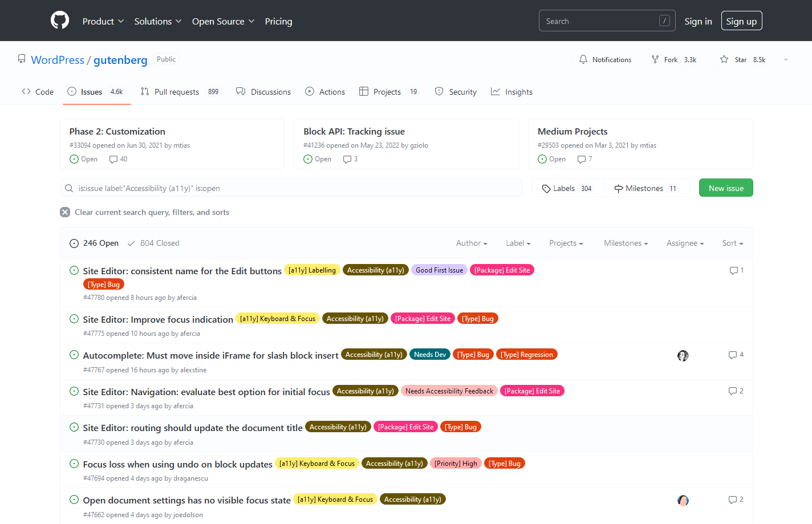Filter by the '[a11y] Labelling' label
Image resolution: width=812 pixels, height=524 pixels.
pos(312,270)
